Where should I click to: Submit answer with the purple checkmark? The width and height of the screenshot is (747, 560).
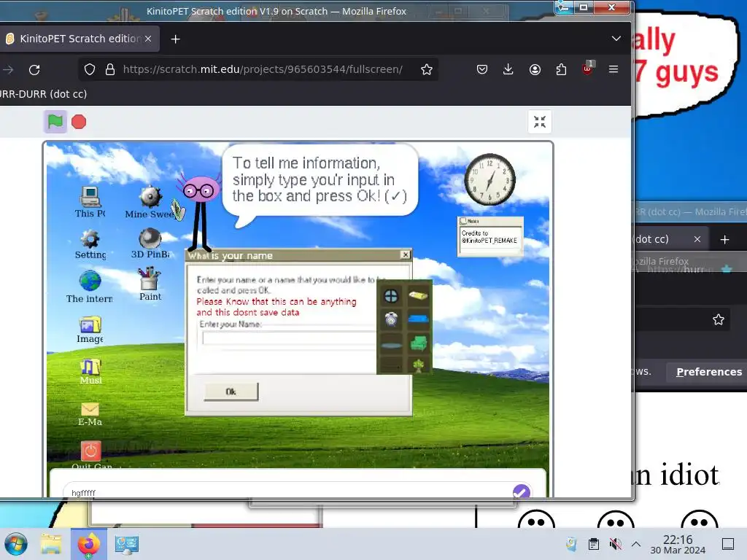tap(521, 491)
